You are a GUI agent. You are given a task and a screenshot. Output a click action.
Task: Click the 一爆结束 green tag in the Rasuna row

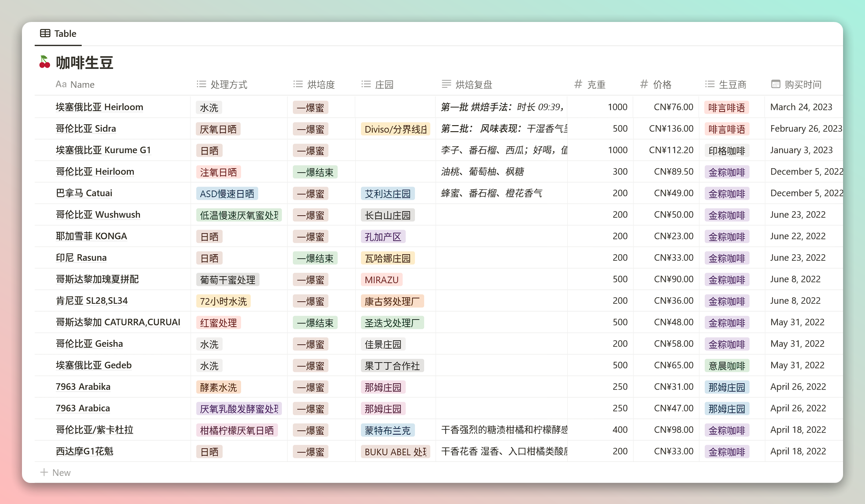(315, 258)
